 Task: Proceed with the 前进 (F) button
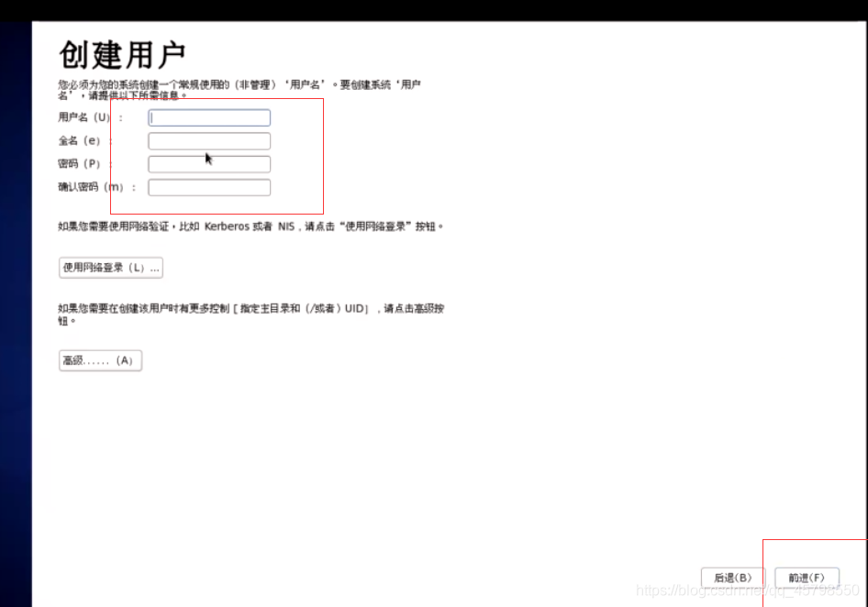[807, 578]
